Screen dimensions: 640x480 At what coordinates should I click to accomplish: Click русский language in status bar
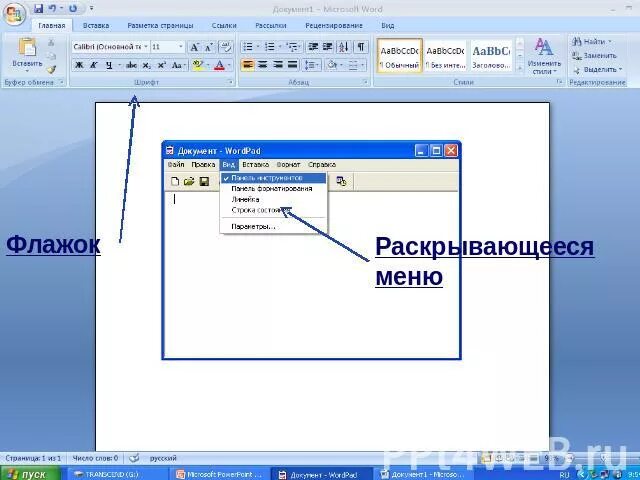[x=163, y=459]
